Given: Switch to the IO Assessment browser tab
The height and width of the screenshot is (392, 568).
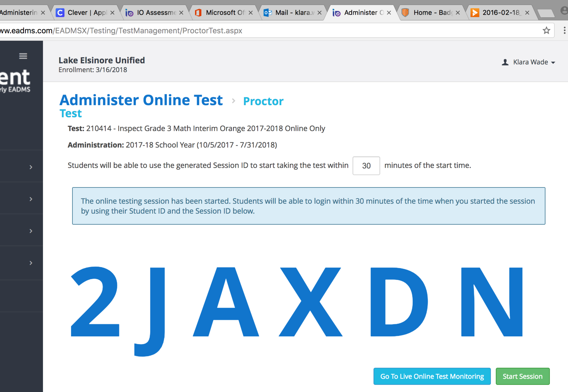Looking at the screenshot, I should [156, 13].
